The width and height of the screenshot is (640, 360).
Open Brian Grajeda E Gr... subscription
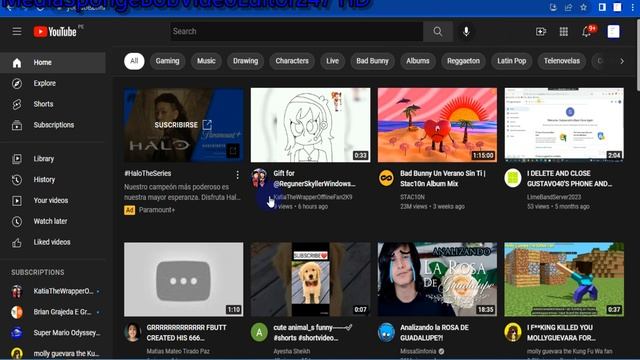pyautogui.click(x=53, y=312)
